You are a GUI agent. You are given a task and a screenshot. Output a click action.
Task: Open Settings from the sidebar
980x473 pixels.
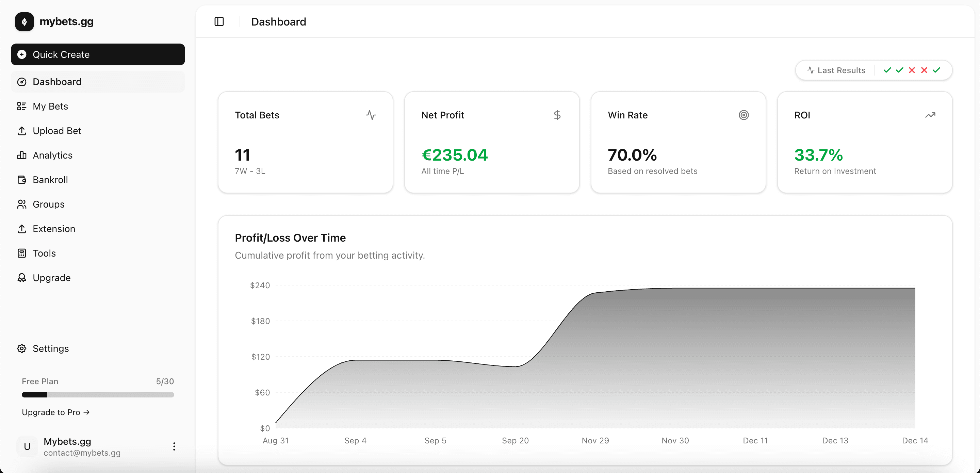(50, 348)
